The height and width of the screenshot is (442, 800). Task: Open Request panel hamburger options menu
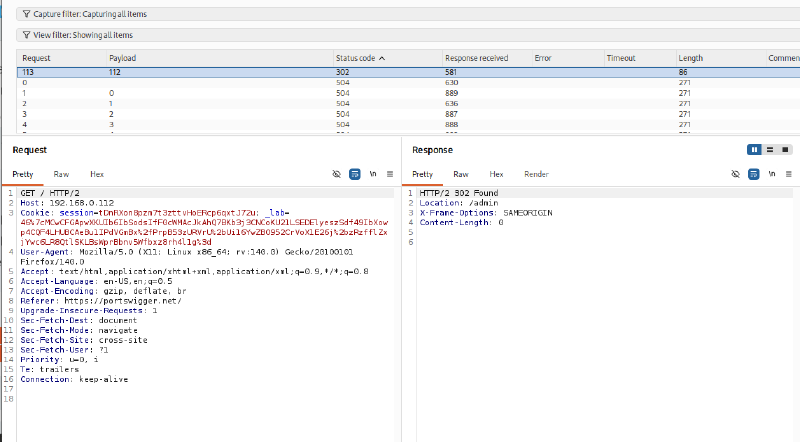pyautogui.click(x=390, y=174)
